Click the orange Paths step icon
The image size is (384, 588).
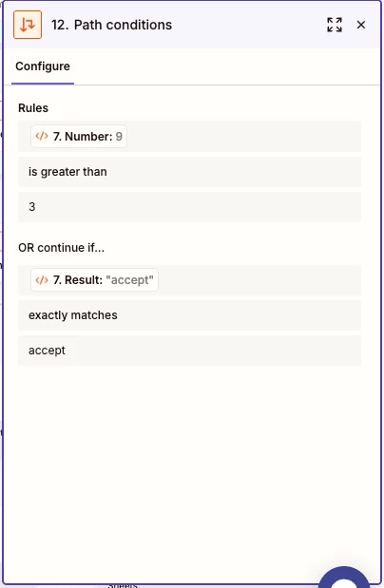[x=28, y=25]
